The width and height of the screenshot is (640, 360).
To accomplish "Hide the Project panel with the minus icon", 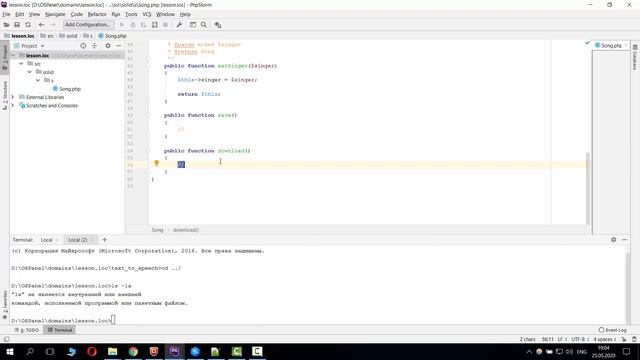I will click(x=118, y=46).
